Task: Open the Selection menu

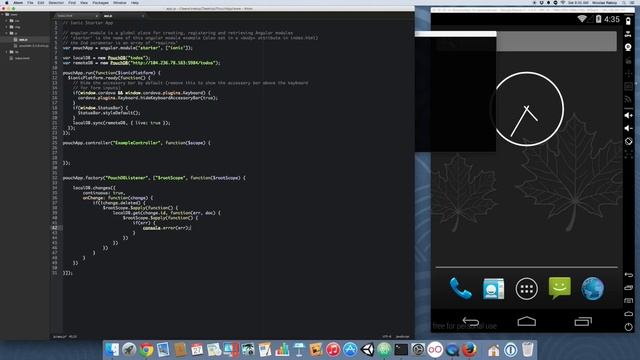Action: tap(56, 2)
